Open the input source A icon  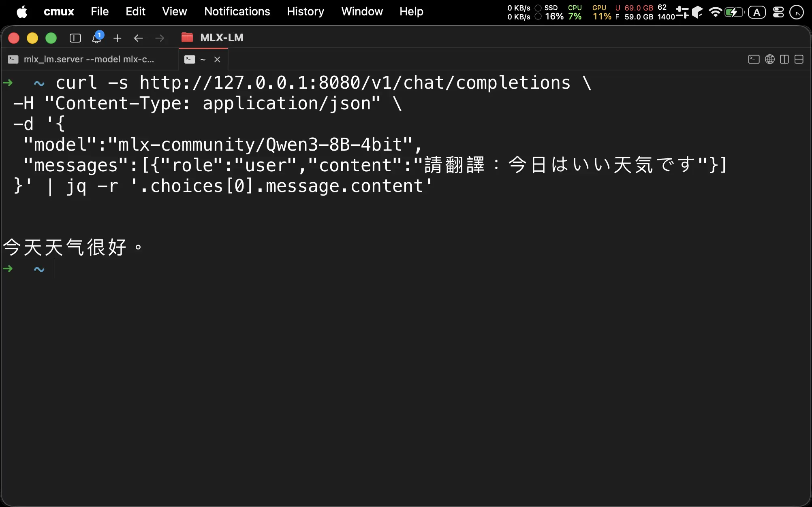757,12
